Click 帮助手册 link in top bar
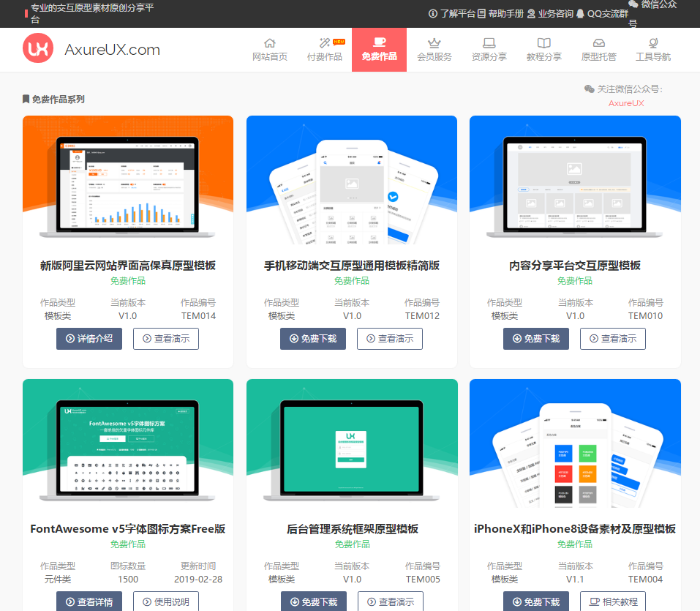This screenshot has height=611, width=700. (500, 13)
